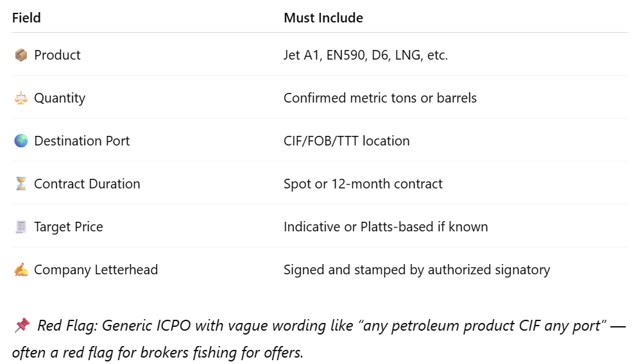The width and height of the screenshot is (641, 364).
Task: Click the receipt emoji beside Target Price
Action: tap(21, 226)
